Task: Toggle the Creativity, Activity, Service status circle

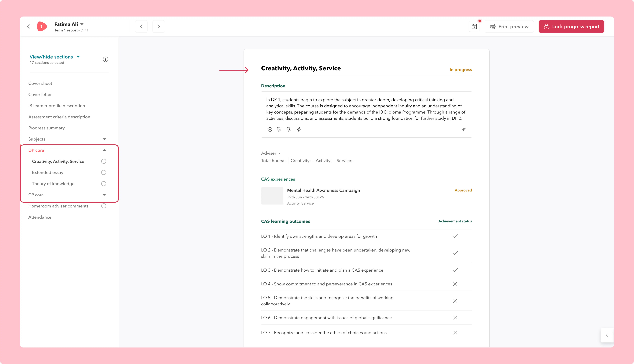Action: [x=104, y=161]
